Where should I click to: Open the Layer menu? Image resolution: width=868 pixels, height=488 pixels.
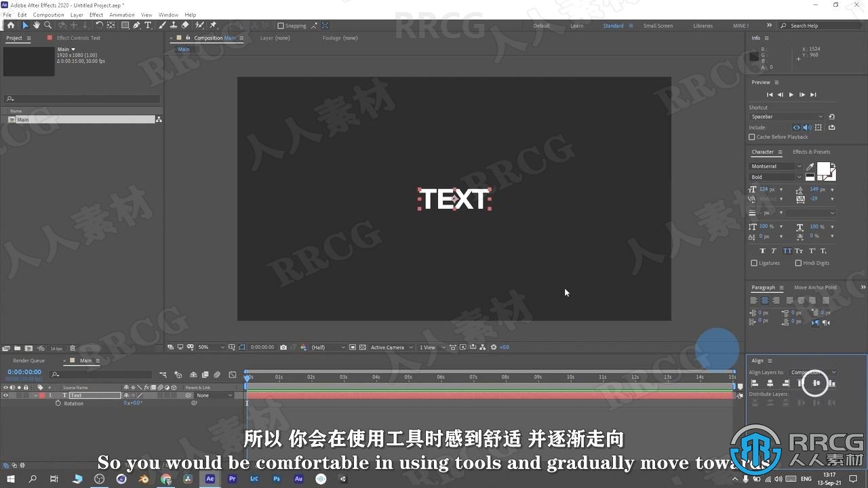coord(77,14)
